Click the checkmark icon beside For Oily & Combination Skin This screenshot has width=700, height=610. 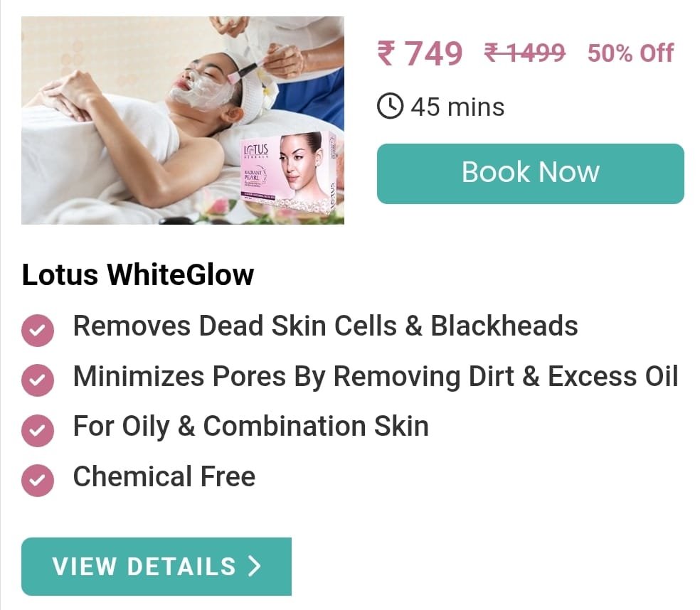pos(38,431)
